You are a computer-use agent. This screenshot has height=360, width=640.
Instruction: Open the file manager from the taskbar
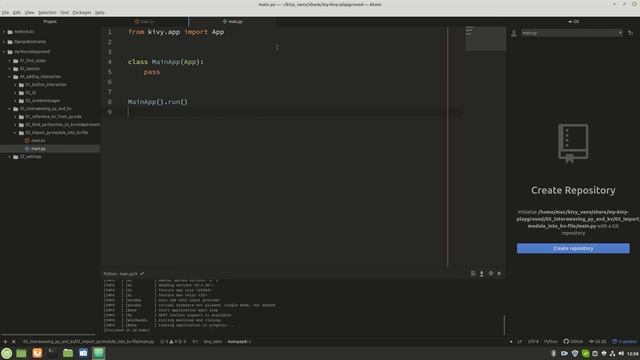[x=68, y=353]
